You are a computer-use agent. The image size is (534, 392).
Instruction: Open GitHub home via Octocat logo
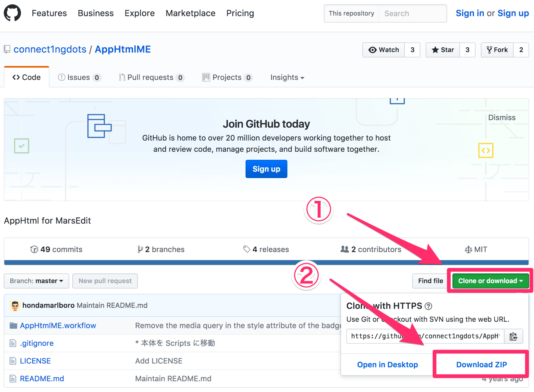(x=12, y=13)
